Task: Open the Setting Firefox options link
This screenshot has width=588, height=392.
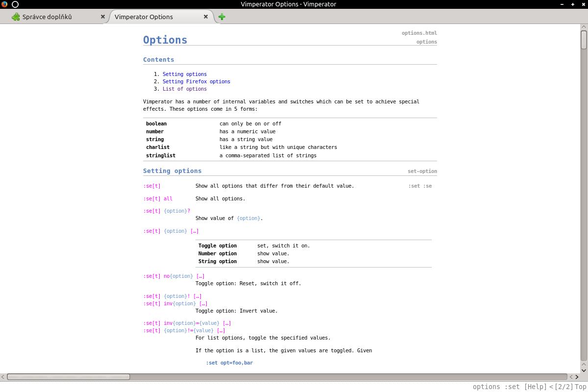Action: tap(196, 82)
